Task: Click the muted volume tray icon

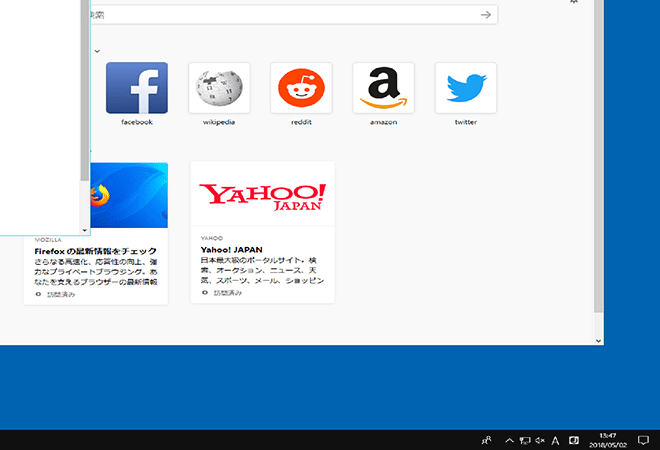Action: (x=540, y=440)
